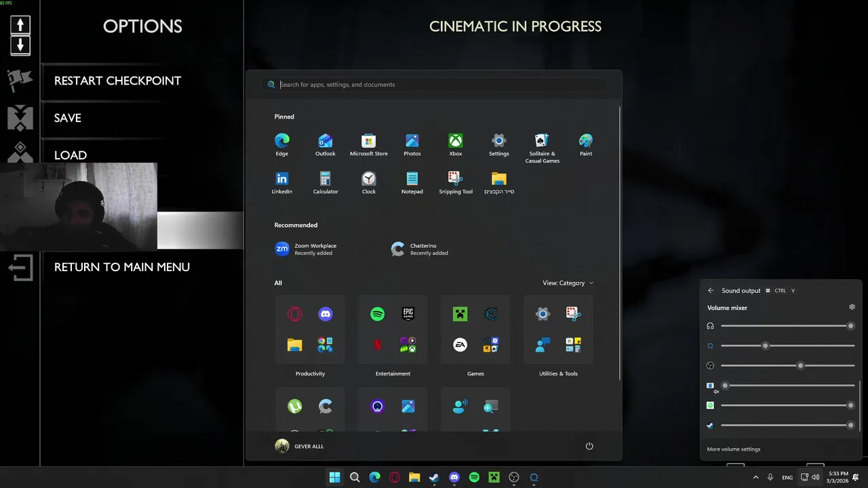Open more apps in Productivity group
Image resolution: width=868 pixels, height=488 pixels.
click(x=325, y=345)
